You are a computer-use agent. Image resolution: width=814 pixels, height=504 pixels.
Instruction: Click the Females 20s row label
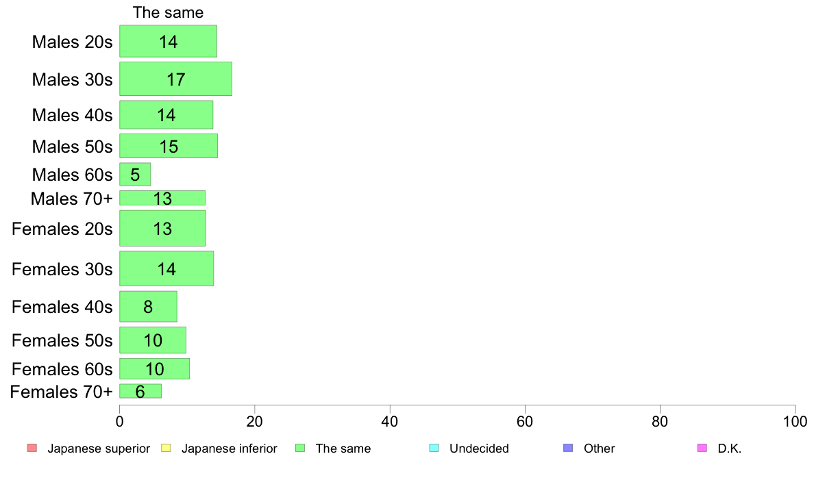62,229
